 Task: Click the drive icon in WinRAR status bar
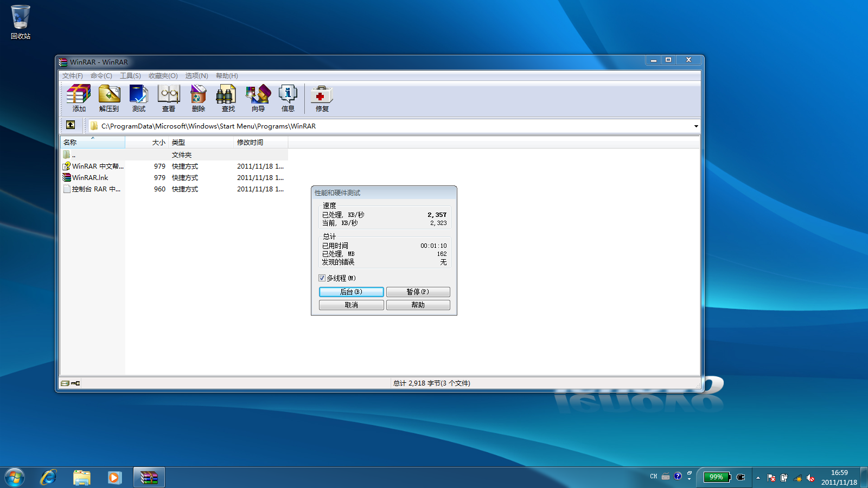[x=65, y=383]
